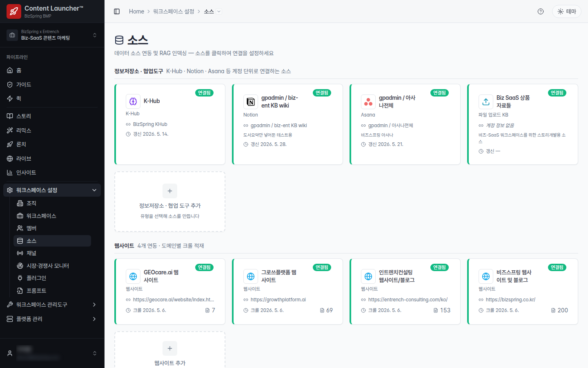The height and width of the screenshot is (368, 588).
Task: Click the 소스 database icon next to page title
Action: coord(119,40)
